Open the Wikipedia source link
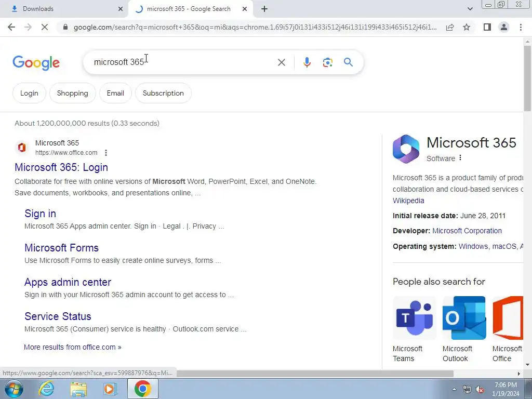532x399 pixels. tap(408, 201)
